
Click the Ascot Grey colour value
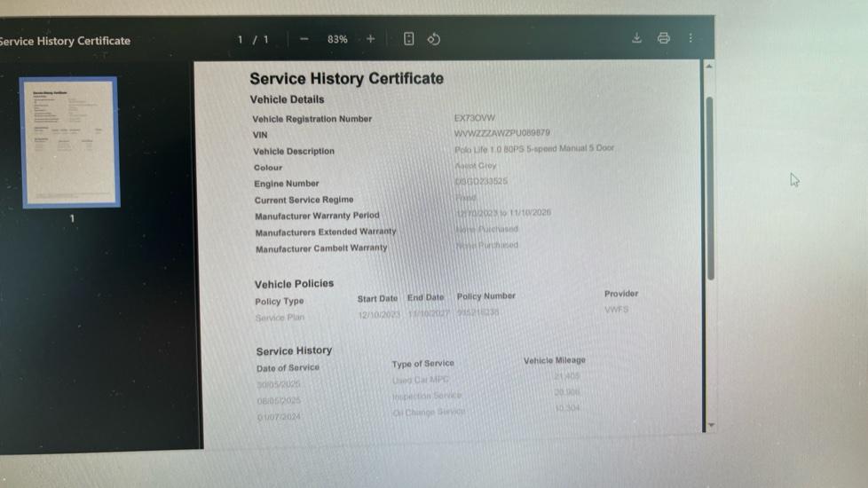pyautogui.click(x=476, y=165)
